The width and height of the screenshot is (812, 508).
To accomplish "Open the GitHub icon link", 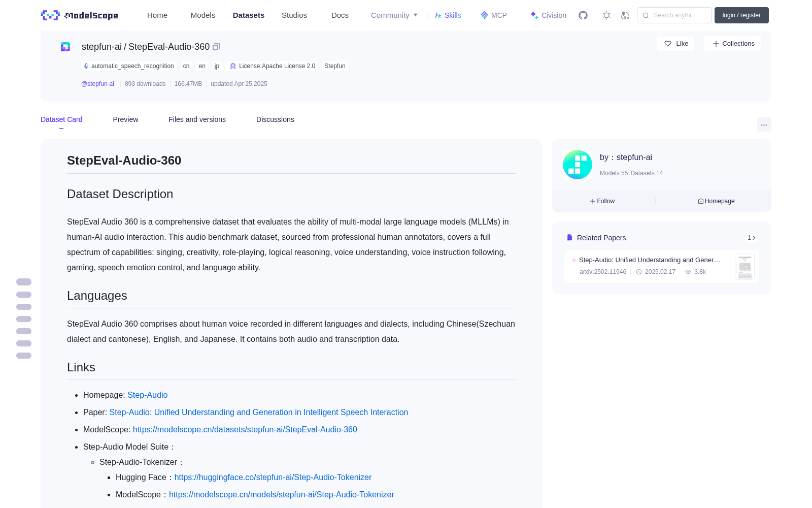I will 583,15.
